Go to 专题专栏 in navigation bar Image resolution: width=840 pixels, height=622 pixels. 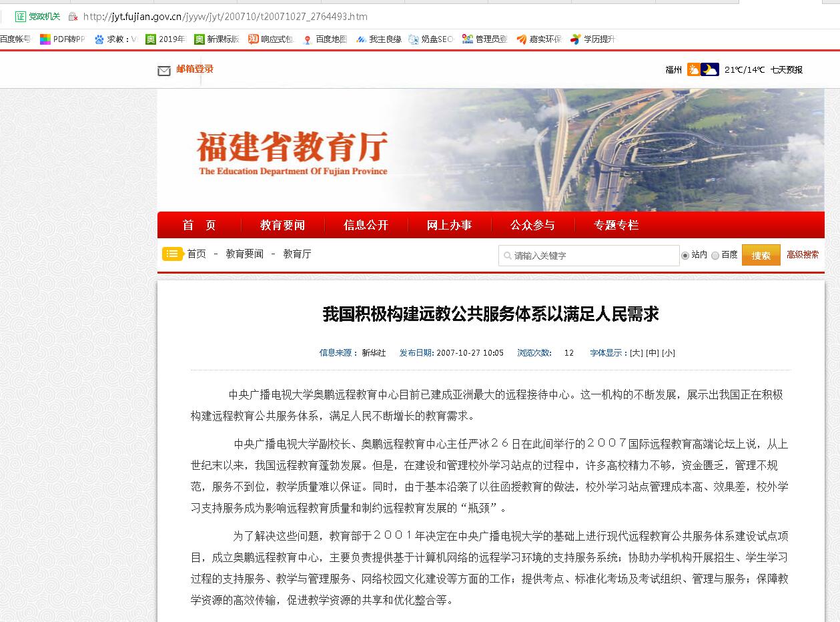[616, 225]
